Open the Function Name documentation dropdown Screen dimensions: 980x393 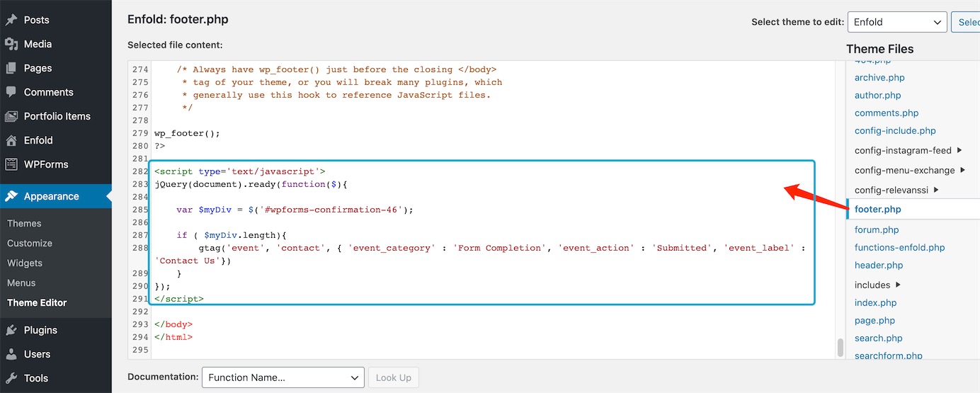point(283,377)
